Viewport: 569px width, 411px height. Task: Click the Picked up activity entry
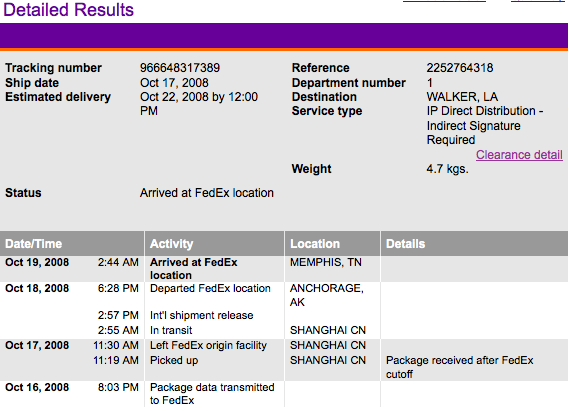click(174, 361)
